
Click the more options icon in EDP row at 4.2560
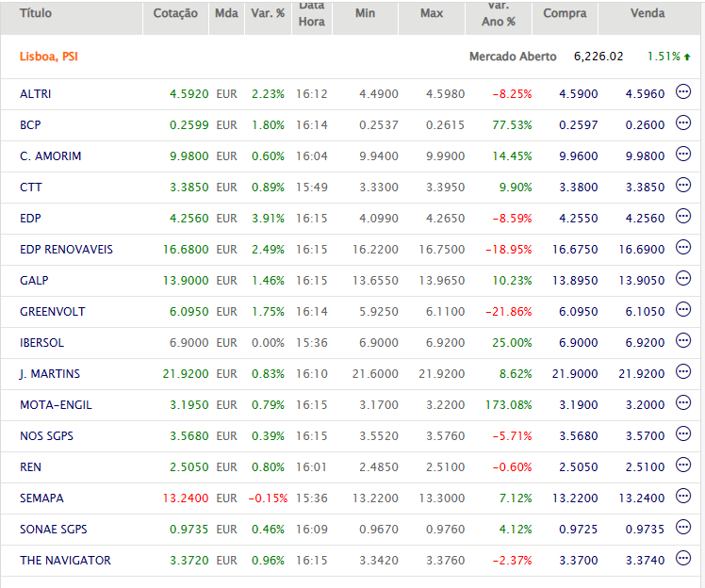pyautogui.click(x=683, y=216)
